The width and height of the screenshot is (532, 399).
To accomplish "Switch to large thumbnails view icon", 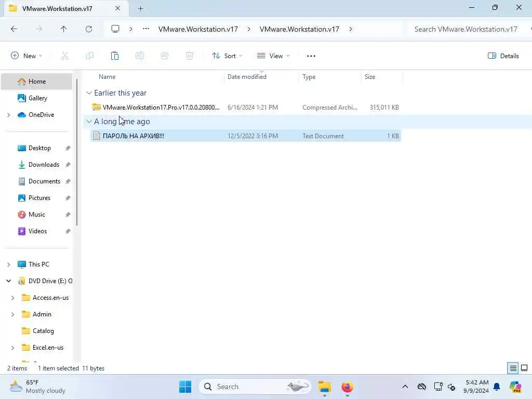I will tap(524, 368).
